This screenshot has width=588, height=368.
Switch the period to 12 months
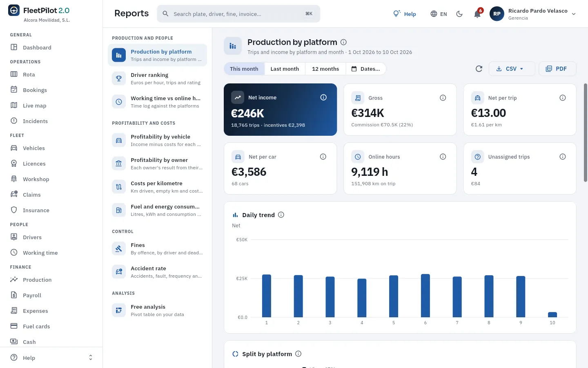(x=325, y=69)
